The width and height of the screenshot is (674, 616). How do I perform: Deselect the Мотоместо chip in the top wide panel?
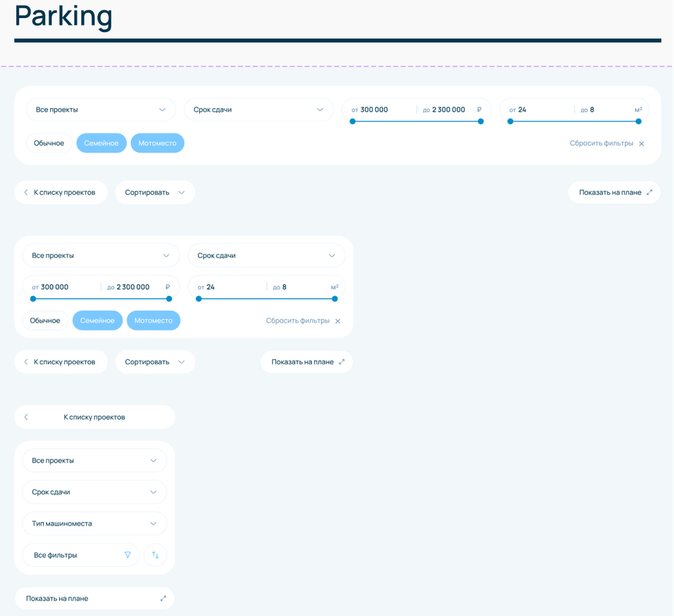pos(158,143)
